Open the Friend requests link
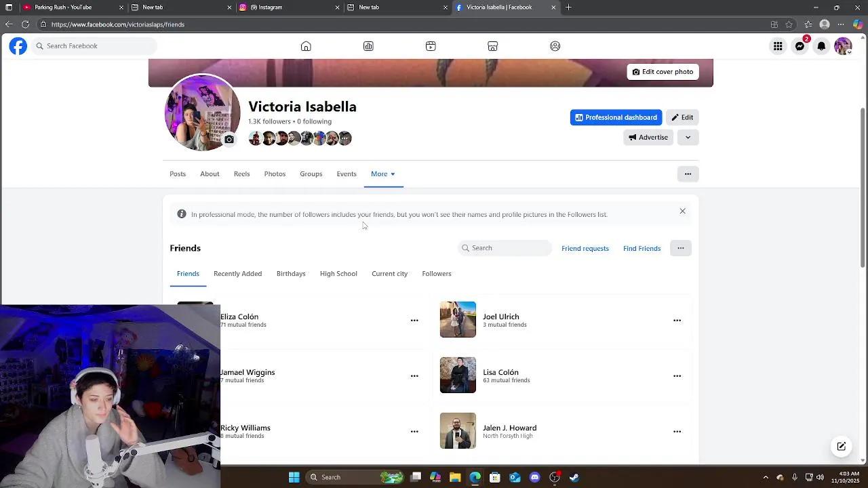 click(585, 249)
